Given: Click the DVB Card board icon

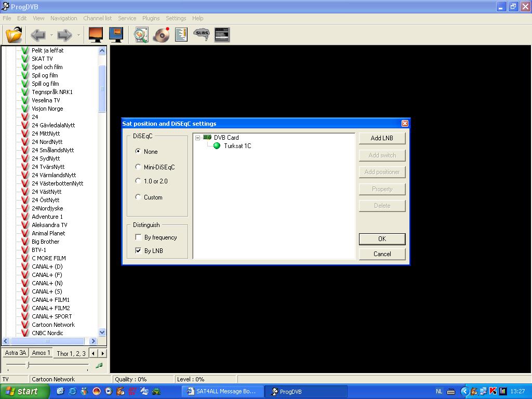Looking at the screenshot, I should coord(207,137).
